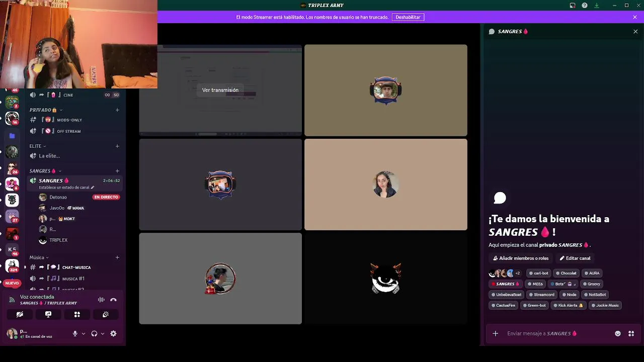Collapse the SANGRES category
Viewport: 644px width, 362px height.
tap(45, 171)
